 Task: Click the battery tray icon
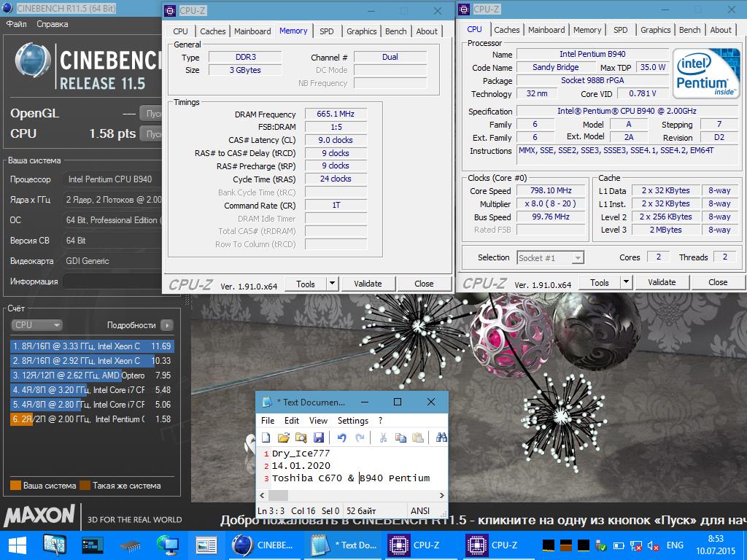619,545
